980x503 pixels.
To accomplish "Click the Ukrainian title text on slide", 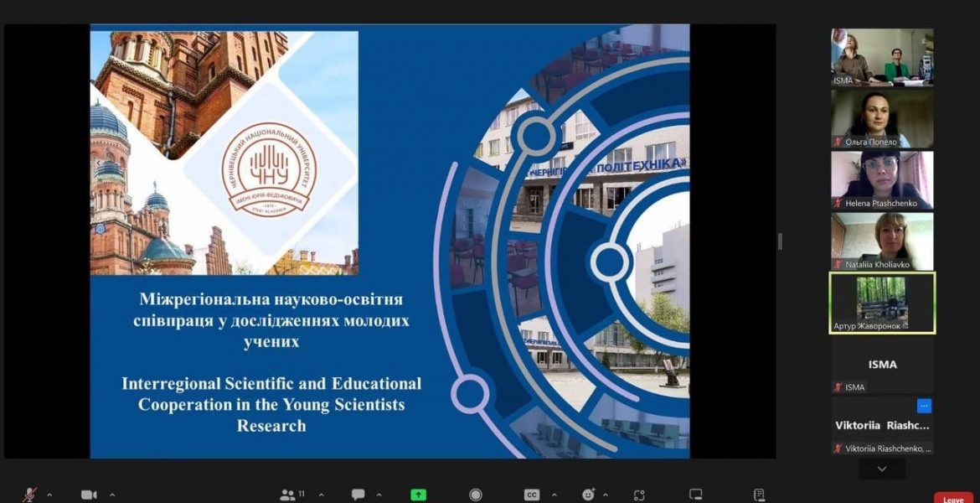I will [271, 320].
